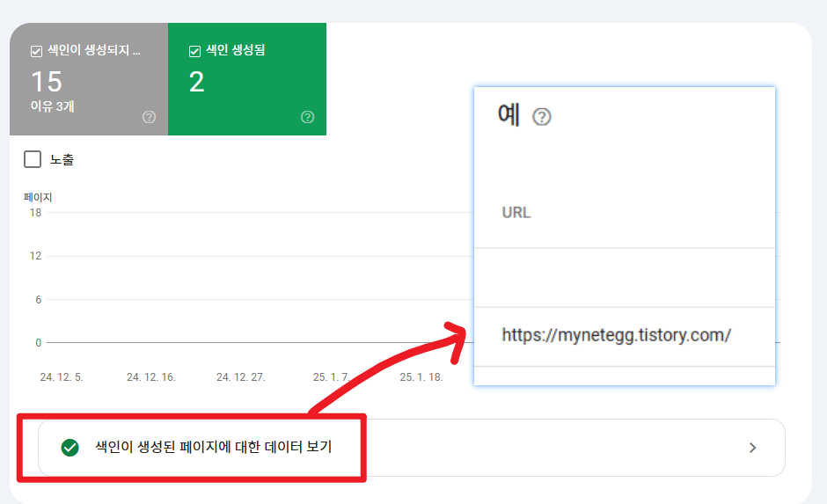Click date label 24. 12. 16.
The width and height of the screenshot is (827, 504).
tap(150, 377)
